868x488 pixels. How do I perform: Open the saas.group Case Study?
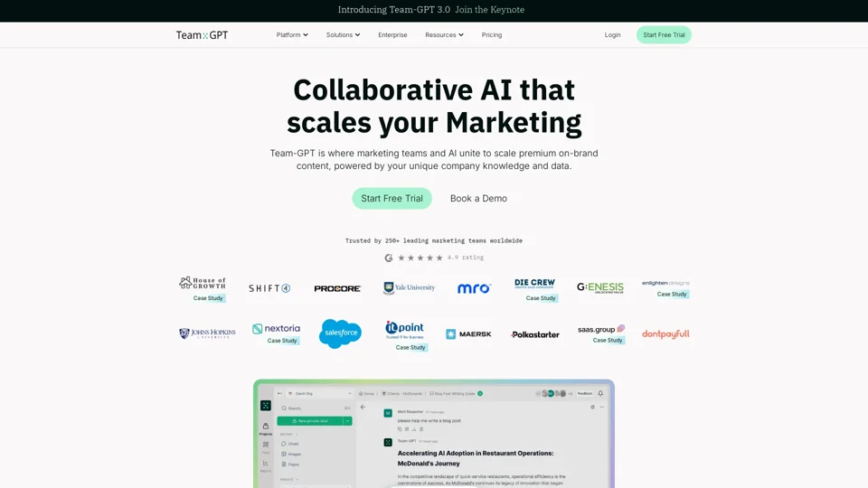pyautogui.click(x=608, y=341)
